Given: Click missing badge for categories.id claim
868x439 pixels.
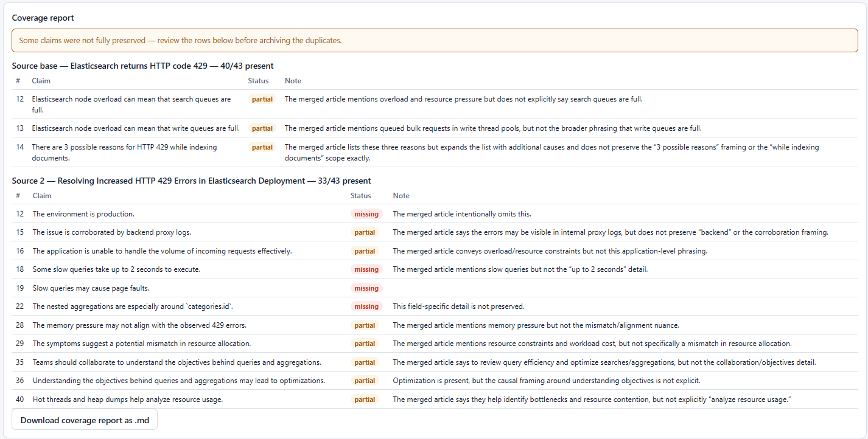Looking at the screenshot, I should (x=366, y=306).
